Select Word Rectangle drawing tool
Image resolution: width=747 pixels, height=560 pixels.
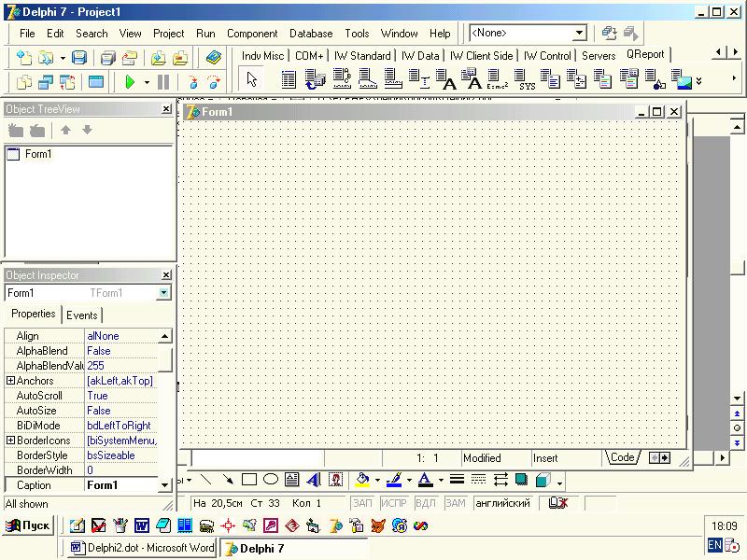(x=249, y=479)
